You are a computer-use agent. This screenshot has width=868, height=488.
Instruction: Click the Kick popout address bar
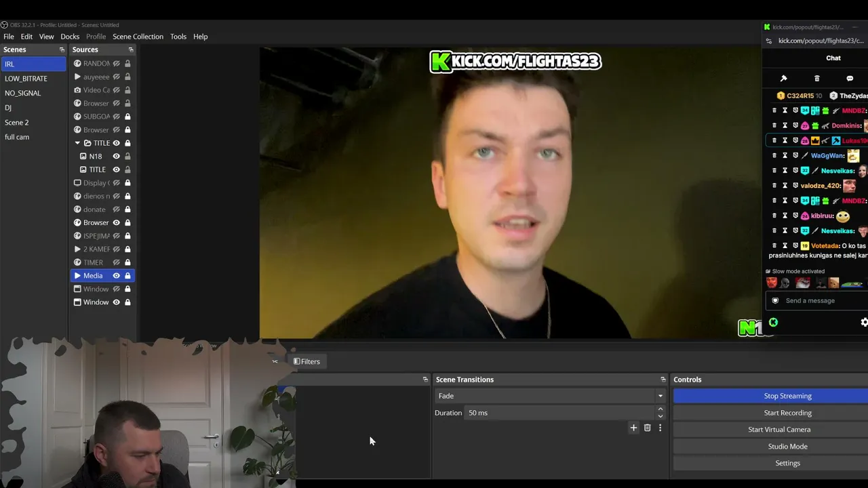[821, 41]
